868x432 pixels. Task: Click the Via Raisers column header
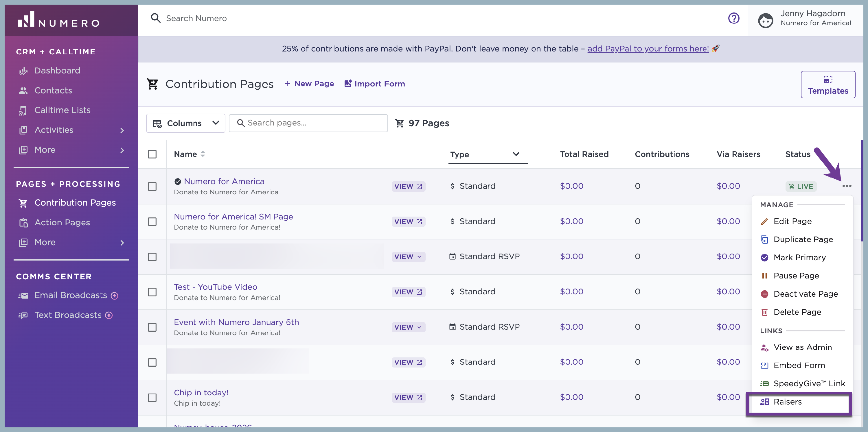click(738, 154)
